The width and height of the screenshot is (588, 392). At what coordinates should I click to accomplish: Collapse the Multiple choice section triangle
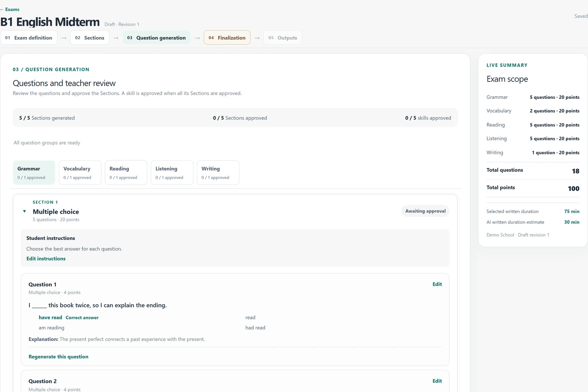click(x=24, y=211)
